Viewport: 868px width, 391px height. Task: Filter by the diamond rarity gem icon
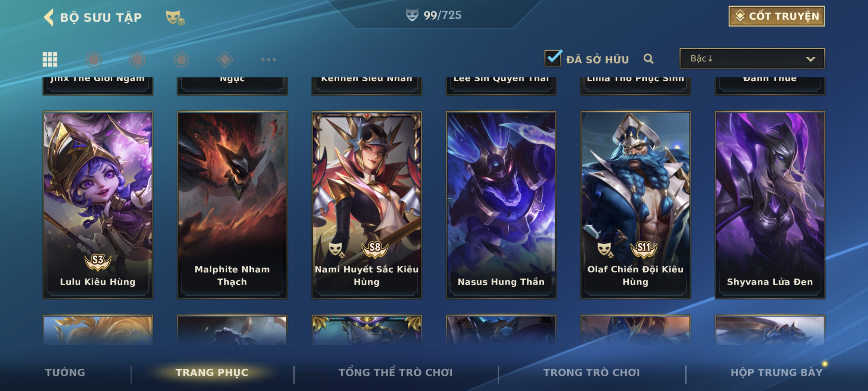pyautogui.click(x=225, y=59)
